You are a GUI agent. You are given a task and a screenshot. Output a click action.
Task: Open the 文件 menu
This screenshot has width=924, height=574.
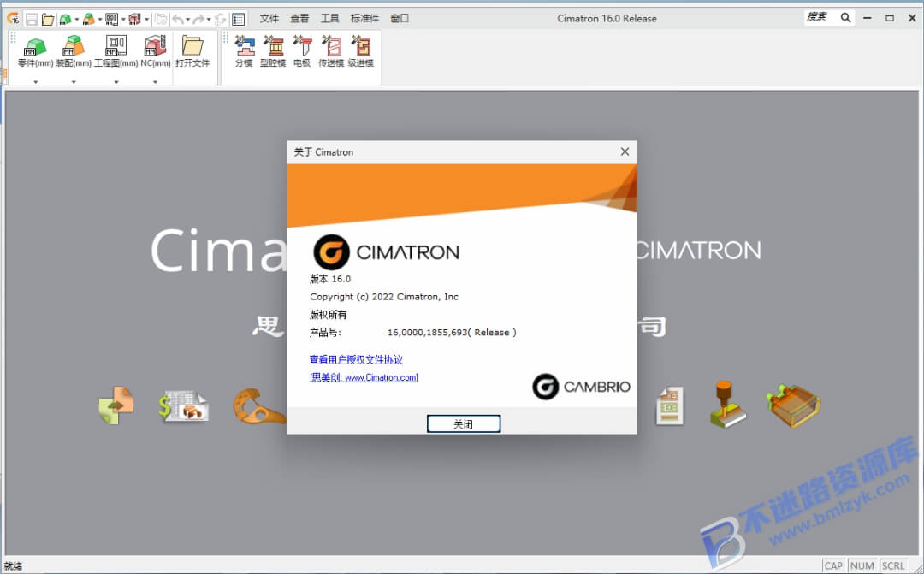coord(269,18)
